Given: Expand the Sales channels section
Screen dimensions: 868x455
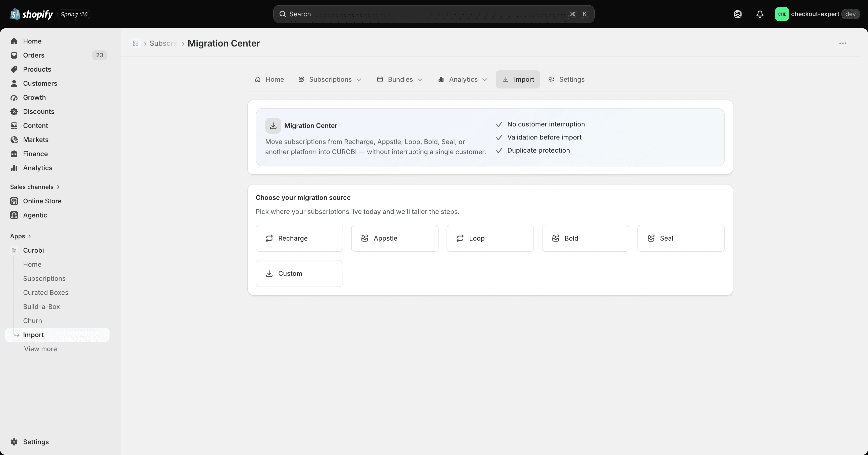Looking at the screenshot, I should [x=35, y=187].
